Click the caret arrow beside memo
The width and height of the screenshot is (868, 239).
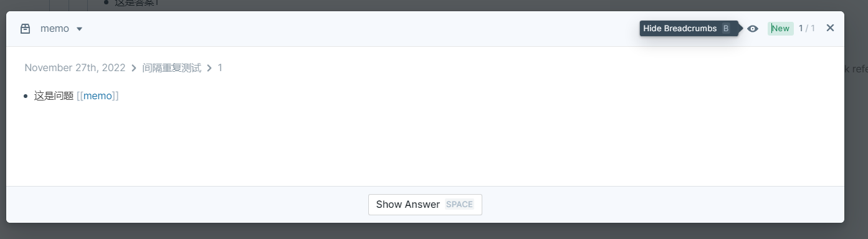tap(79, 29)
